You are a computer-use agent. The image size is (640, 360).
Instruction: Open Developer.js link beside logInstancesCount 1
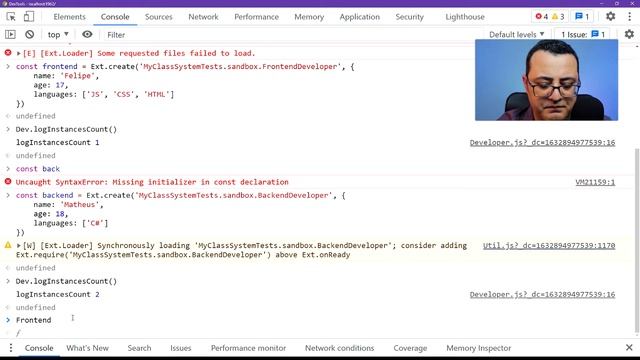coord(542,142)
